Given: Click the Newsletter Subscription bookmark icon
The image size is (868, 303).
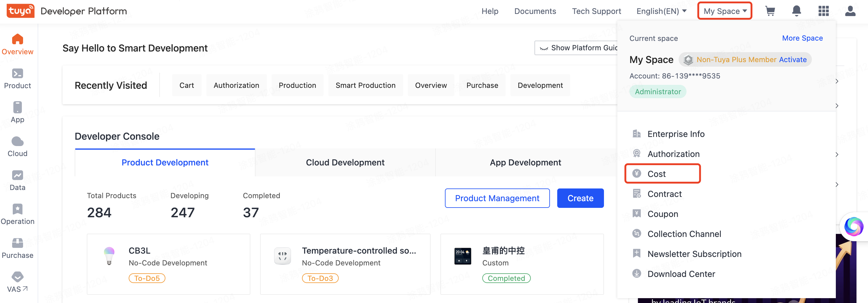Looking at the screenshot, I should point(636,254).
